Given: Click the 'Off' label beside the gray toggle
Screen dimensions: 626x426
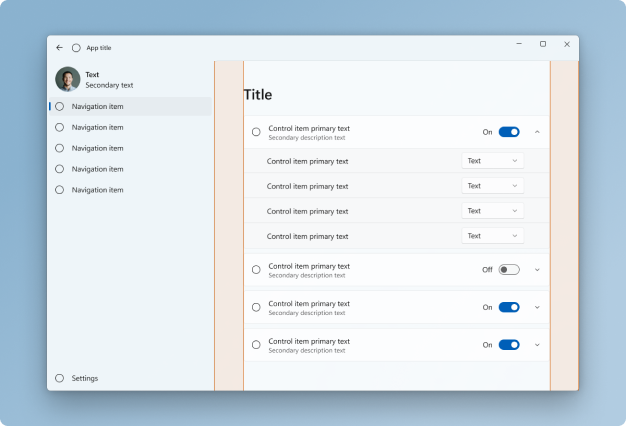Looking at the screenshot, I should (x=487, y=270).
